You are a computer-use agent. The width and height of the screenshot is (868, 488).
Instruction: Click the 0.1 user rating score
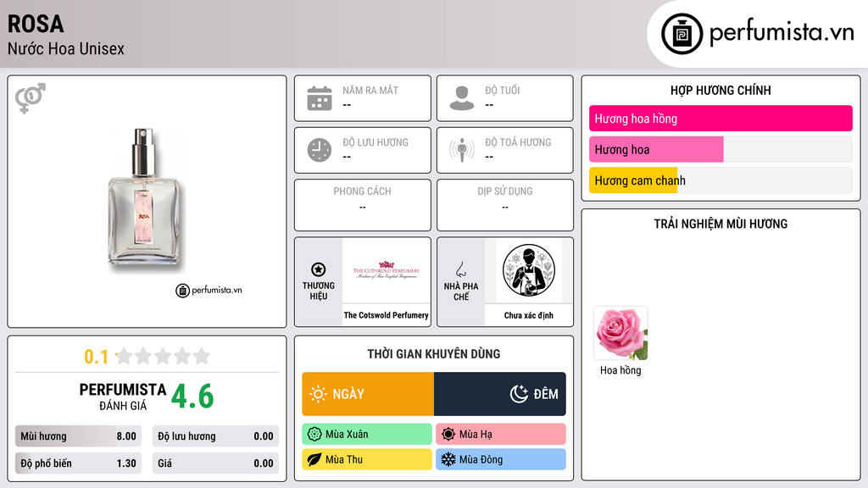pyautogui.click(x=97, y=357)
